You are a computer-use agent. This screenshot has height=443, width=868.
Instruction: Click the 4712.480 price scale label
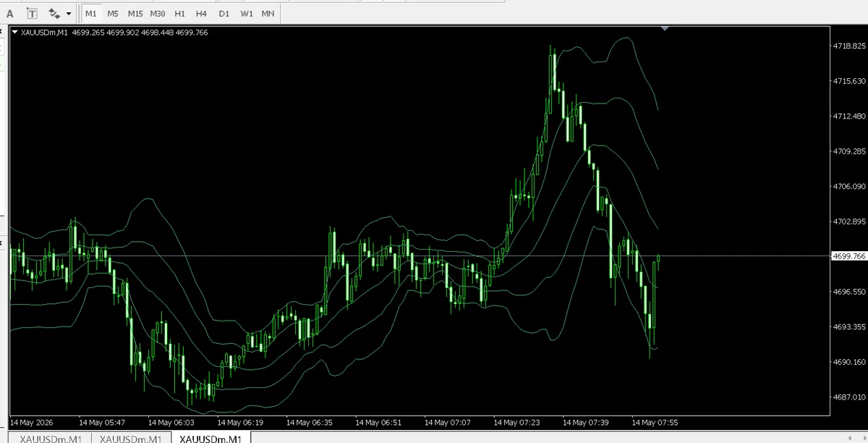click(x=849, y=116)
